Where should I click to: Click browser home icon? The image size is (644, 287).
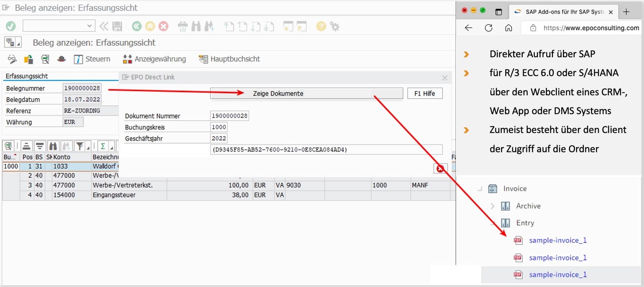coord(509,28)
